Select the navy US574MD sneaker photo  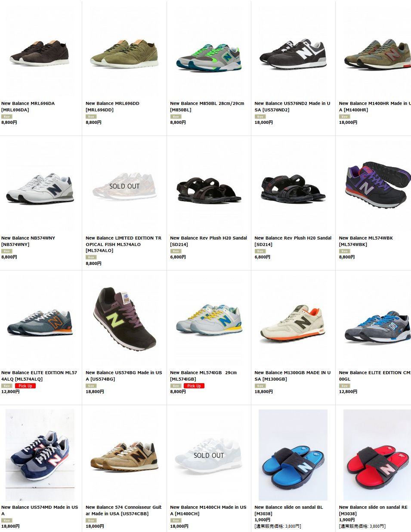click(x=40, y=455)
